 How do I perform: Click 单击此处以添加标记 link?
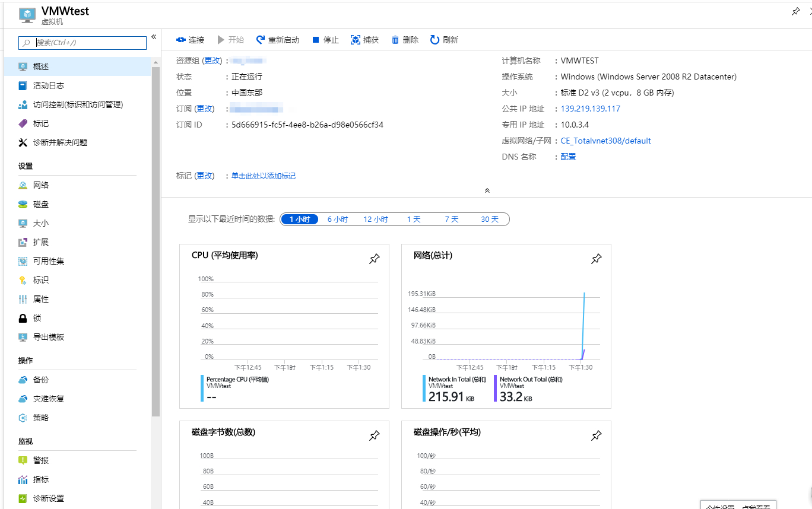click(264, 176)
